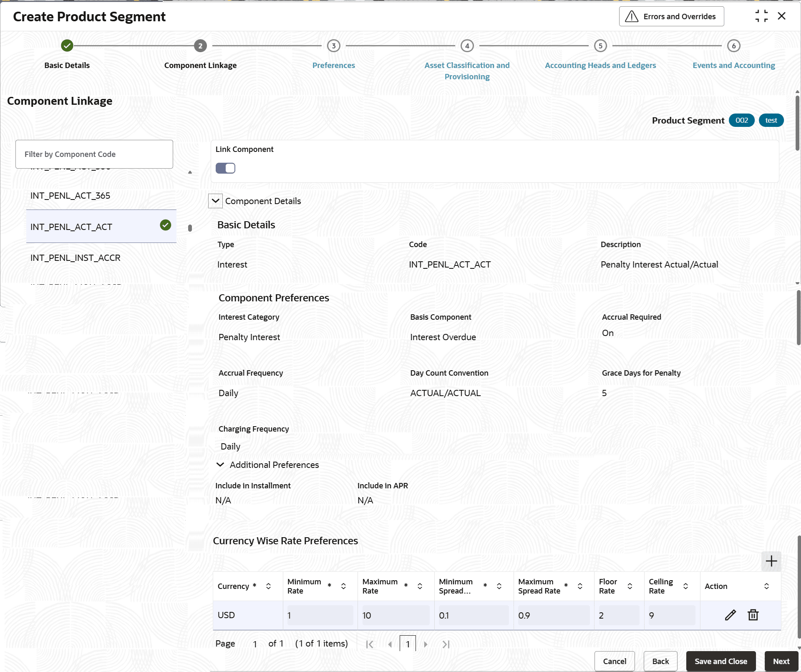
Task: Collapse the Component Details section
Action: (x=215, y=201)
